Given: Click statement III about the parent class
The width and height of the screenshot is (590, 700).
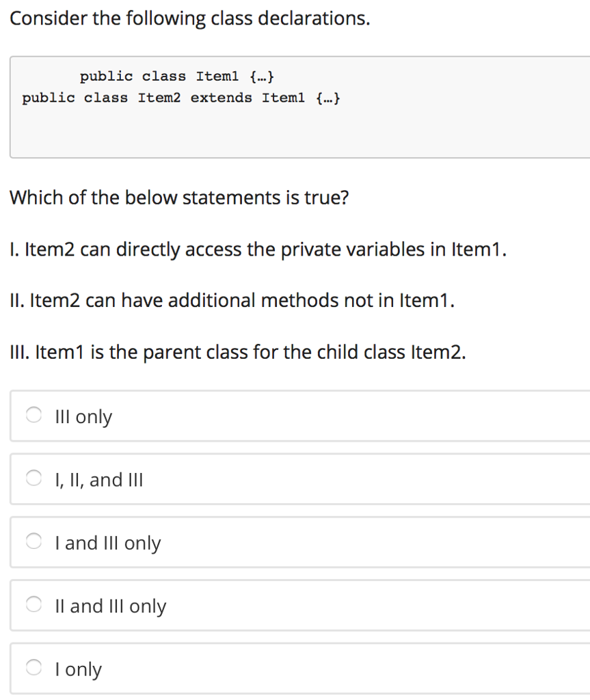Looking at the screenshot, I should tap(238, 352).
